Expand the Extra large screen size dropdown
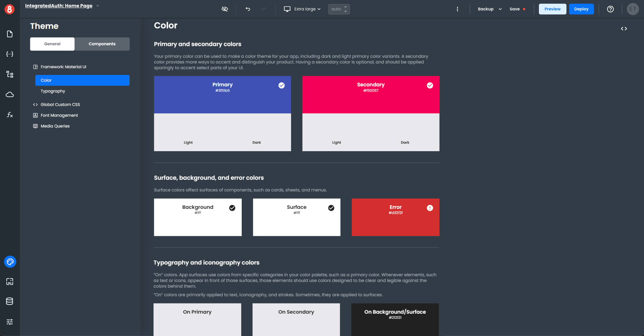This screenshot has width=644, height=336. click(302, 9)
